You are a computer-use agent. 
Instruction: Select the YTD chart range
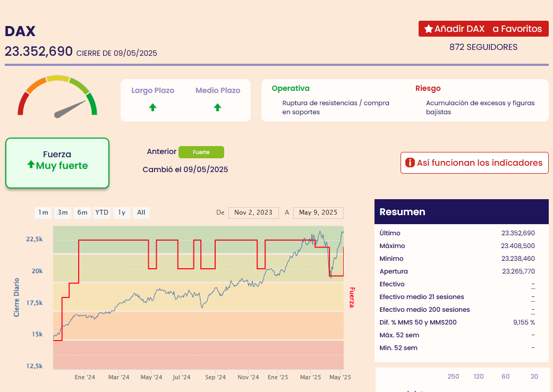point(102,212)
